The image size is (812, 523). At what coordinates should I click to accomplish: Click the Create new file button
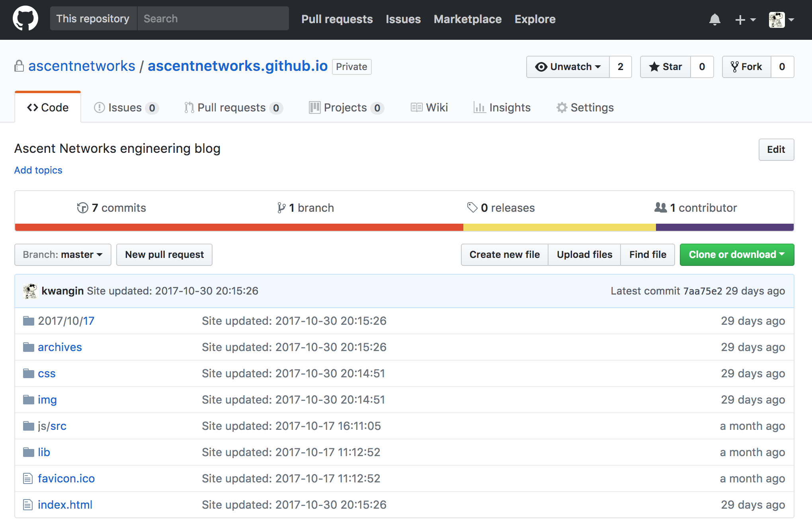click(x=504, y=254)
